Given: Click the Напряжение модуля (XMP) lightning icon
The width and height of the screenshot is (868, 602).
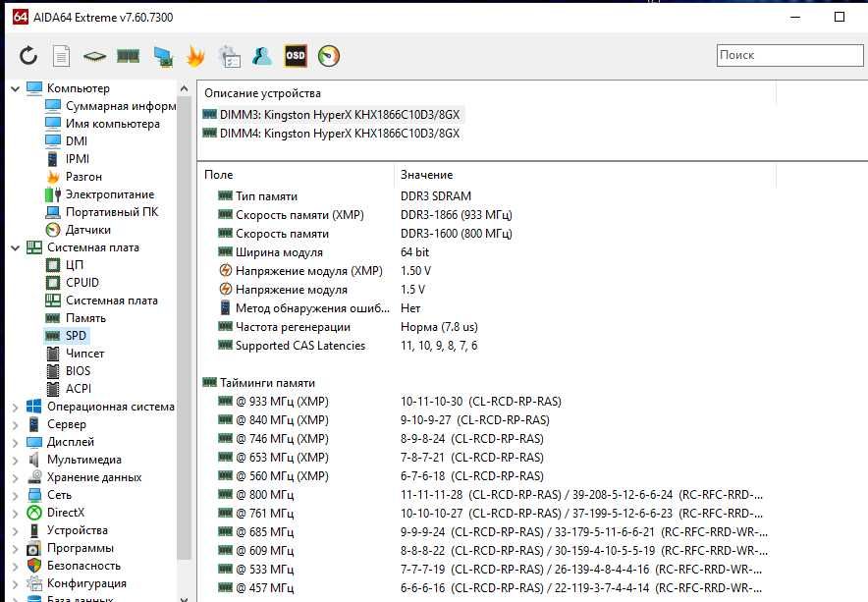Looking at the screenshot, I should pyautogui.click(x=225, y=270).
